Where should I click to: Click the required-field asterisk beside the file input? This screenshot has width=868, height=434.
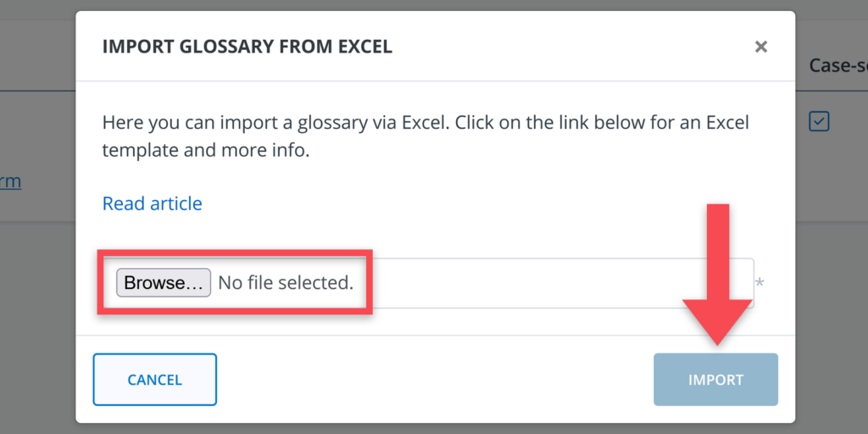click(x=759, y=282)
